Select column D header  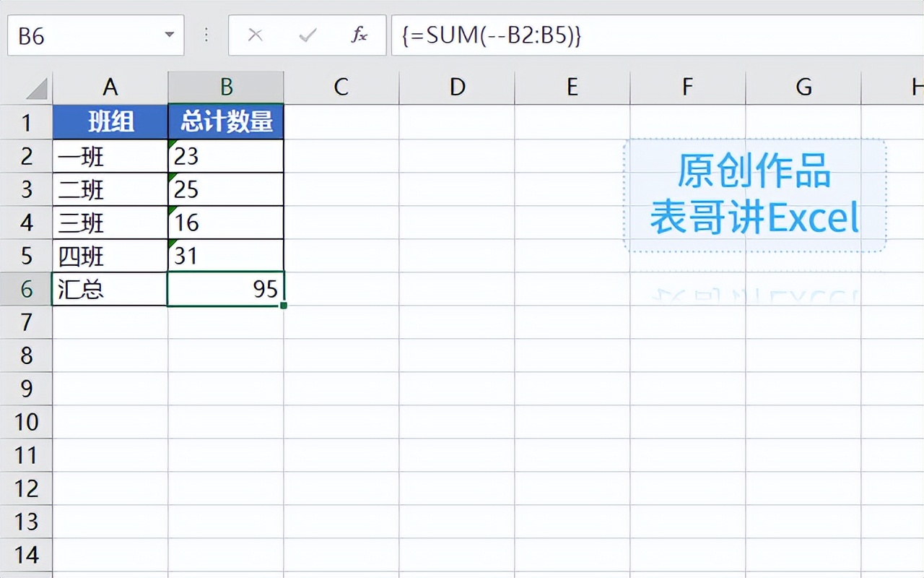(x=457, y=87)
